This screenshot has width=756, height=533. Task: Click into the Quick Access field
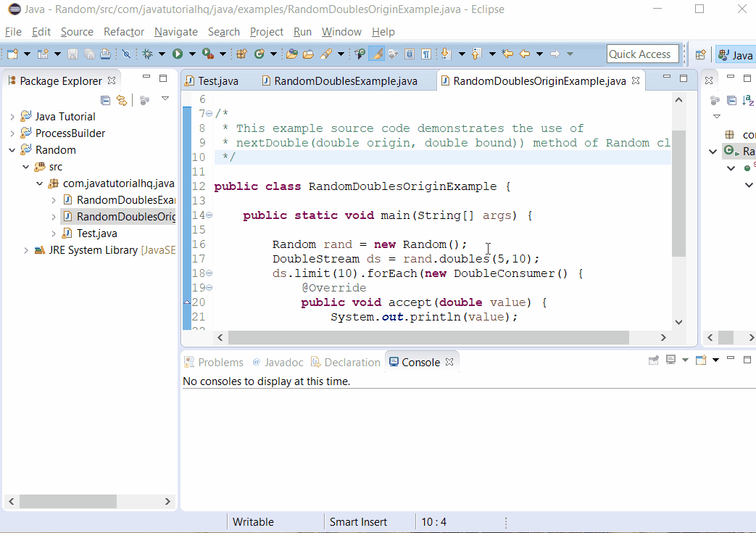(643, 54)
